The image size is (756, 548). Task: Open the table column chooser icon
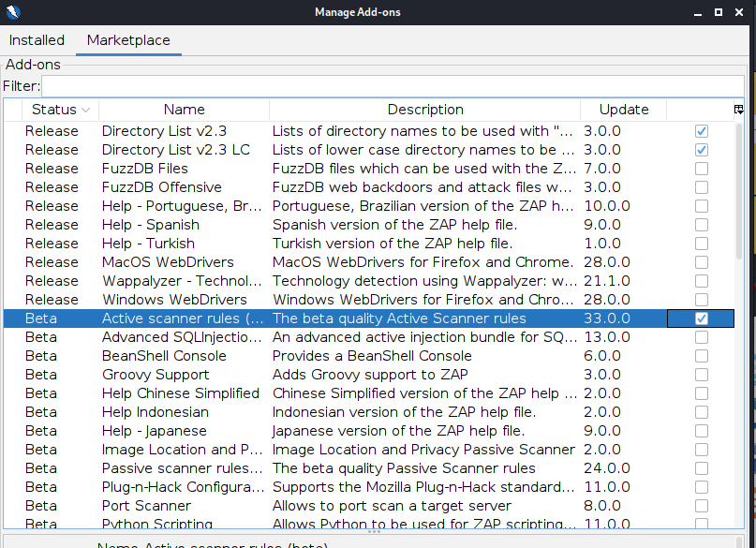(x=738, y=110)
